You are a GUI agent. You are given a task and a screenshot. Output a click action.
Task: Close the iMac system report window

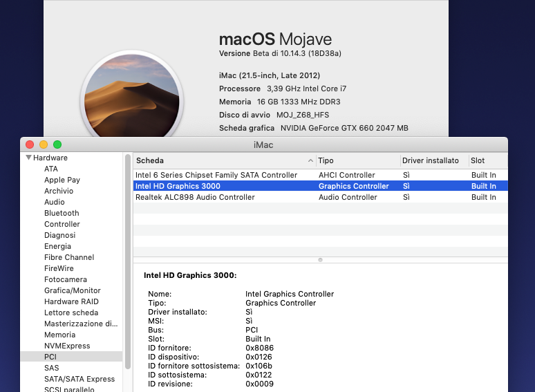point(30,144)
